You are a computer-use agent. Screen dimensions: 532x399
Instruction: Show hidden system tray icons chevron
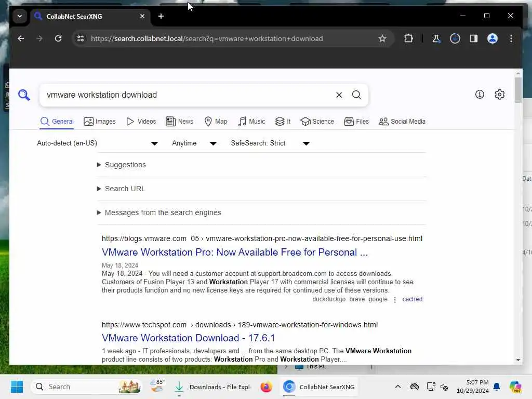[398, 387]
